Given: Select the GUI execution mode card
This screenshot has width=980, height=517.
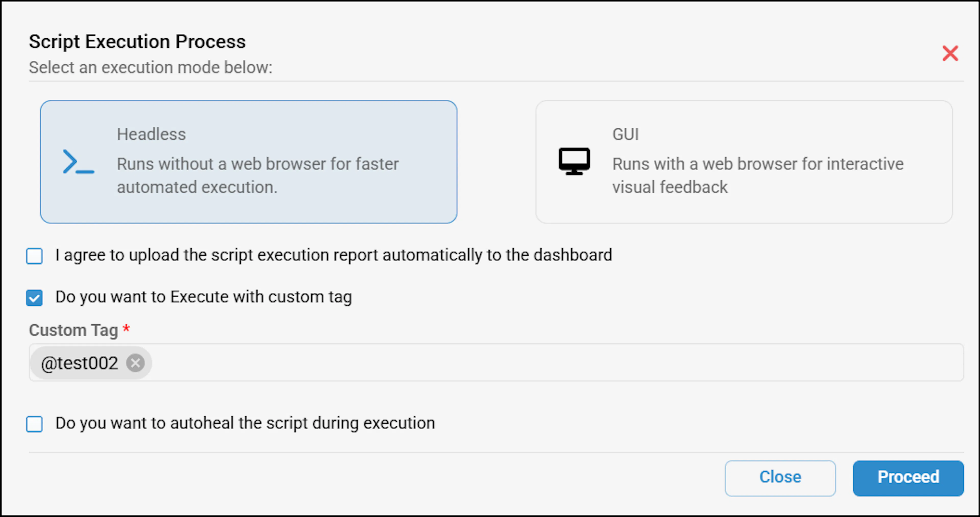Looking at the screenshot, I should coord(744,162).
